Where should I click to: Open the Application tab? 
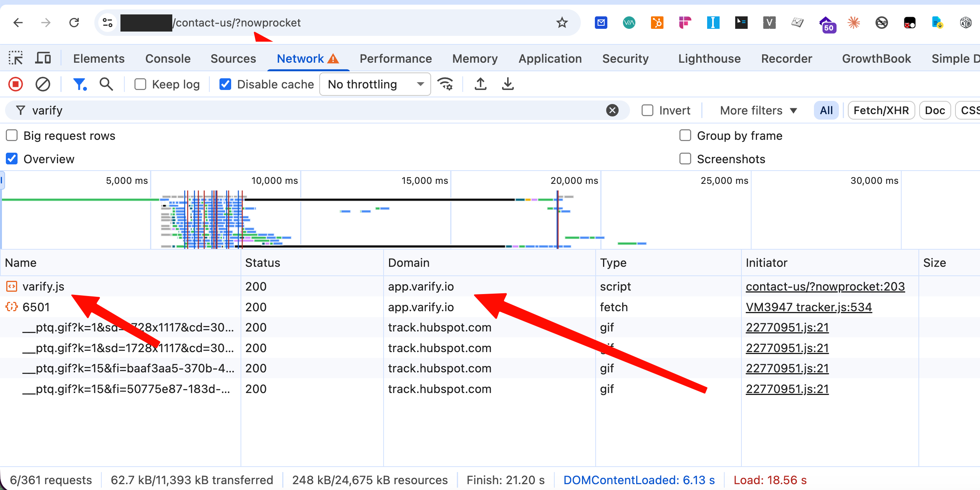pyautogui.click(x=550, y=58)
